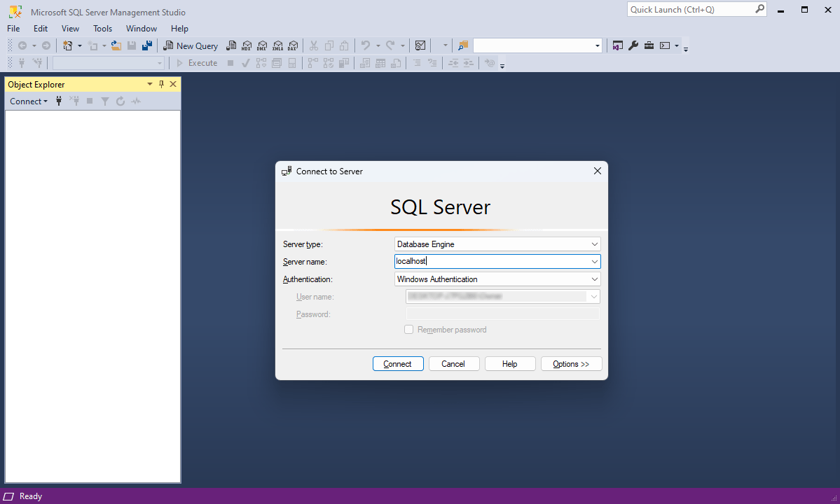Screen dimensions: 840x504
Task: Close the Connect to Server dialog
Action: click(598, 171)
